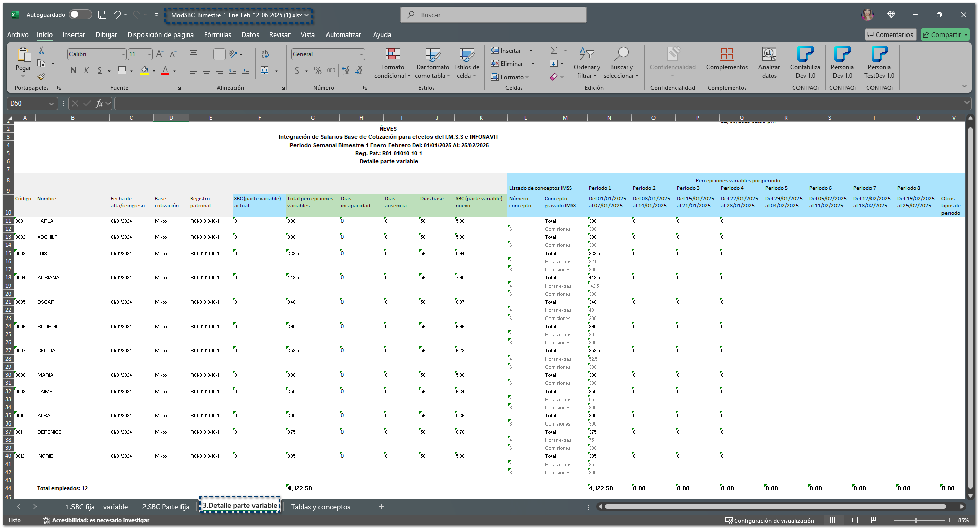Switch to Page Layout view in status bar

tap(854, 520)
